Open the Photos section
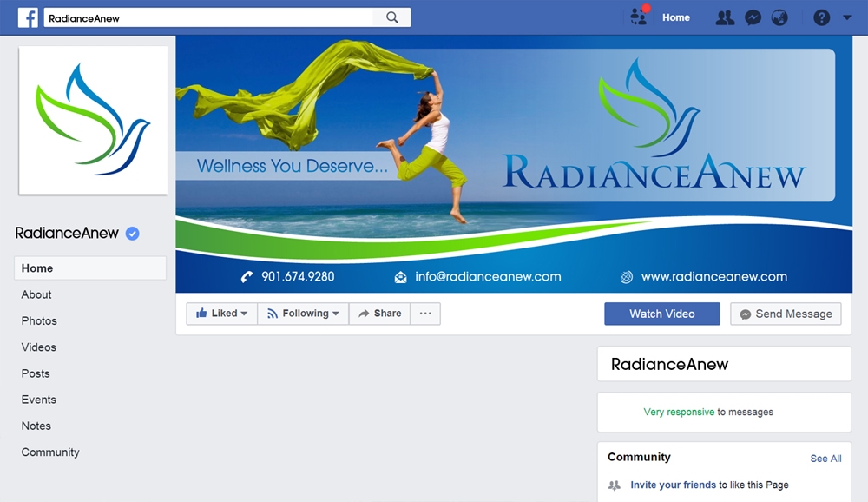 coord(39,320)
